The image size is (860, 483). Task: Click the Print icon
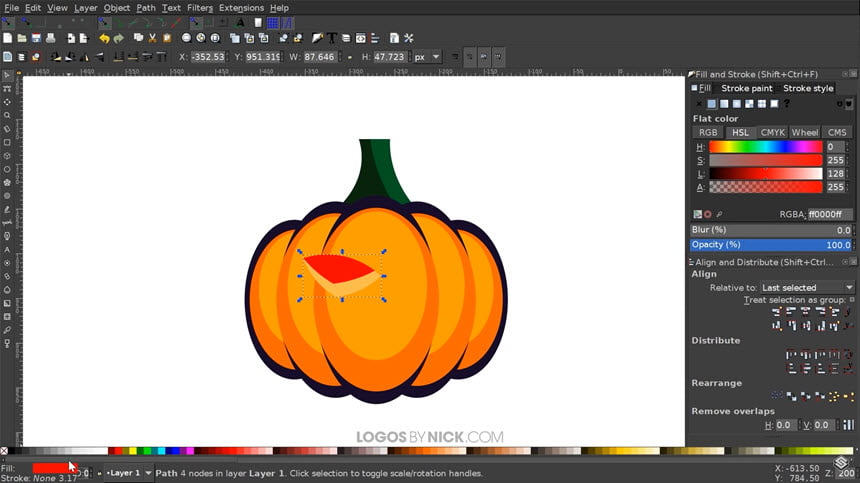point(50,38)
